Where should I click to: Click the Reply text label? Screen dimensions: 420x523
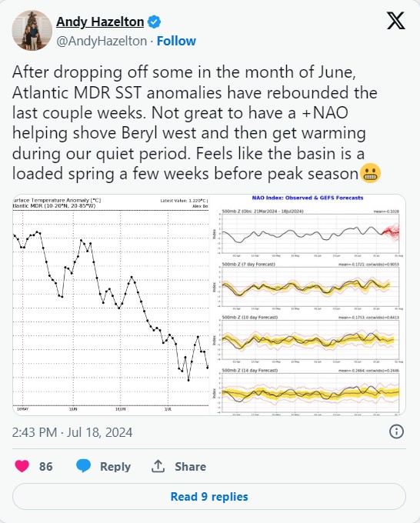[115, 466]
